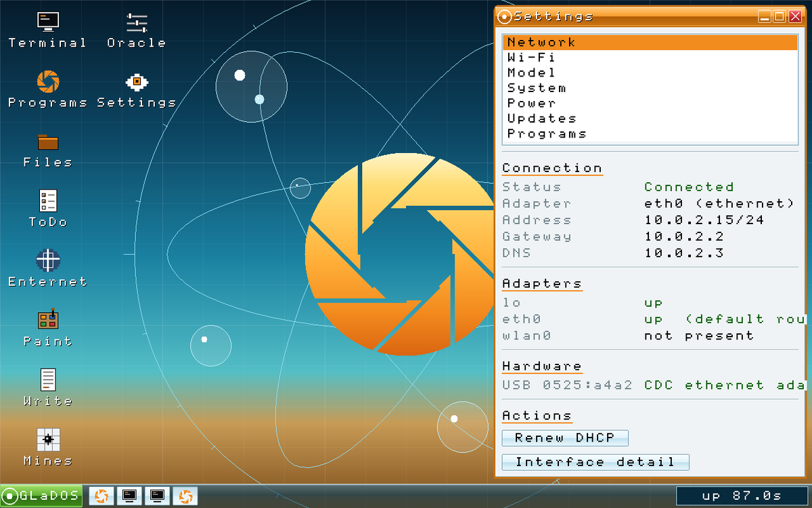Click the GLaDOS start button
The height and width of the screenshot is (508, 812).
tap(42, 496)
